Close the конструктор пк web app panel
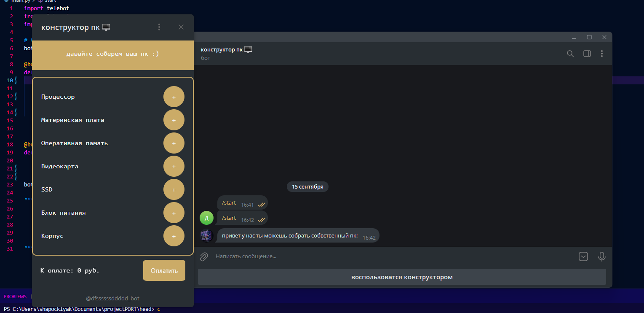 click(x=181, y=27)
